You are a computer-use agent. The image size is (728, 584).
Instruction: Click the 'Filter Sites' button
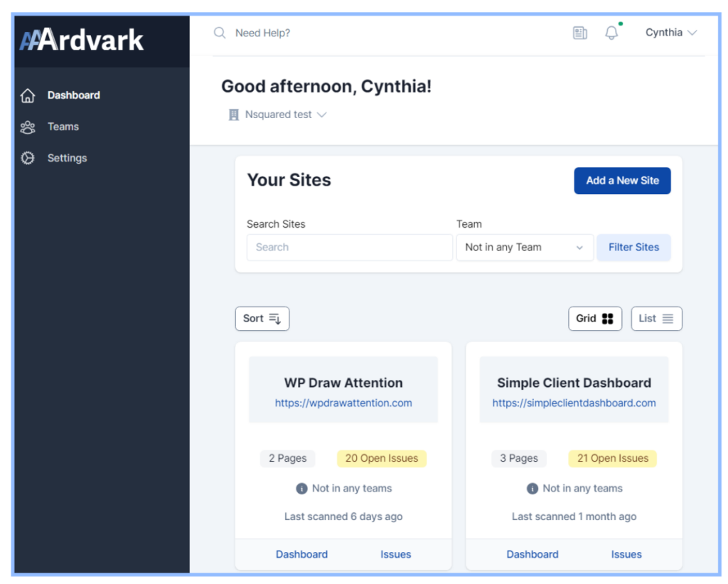click(x=633, y=247)
